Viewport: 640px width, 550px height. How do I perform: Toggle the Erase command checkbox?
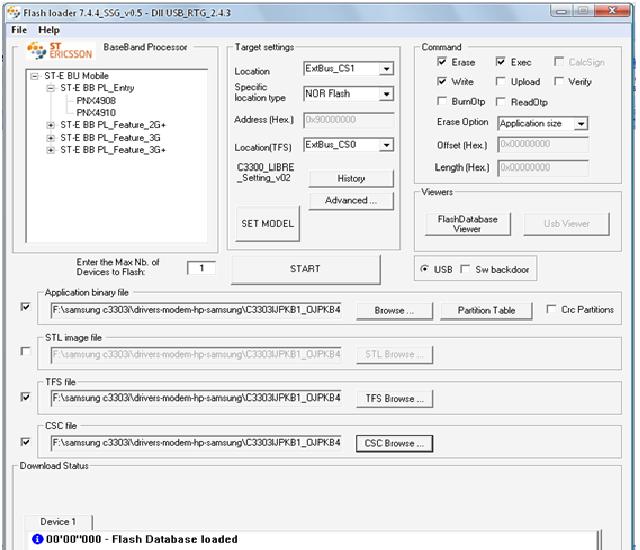click(x=442, y=62)
